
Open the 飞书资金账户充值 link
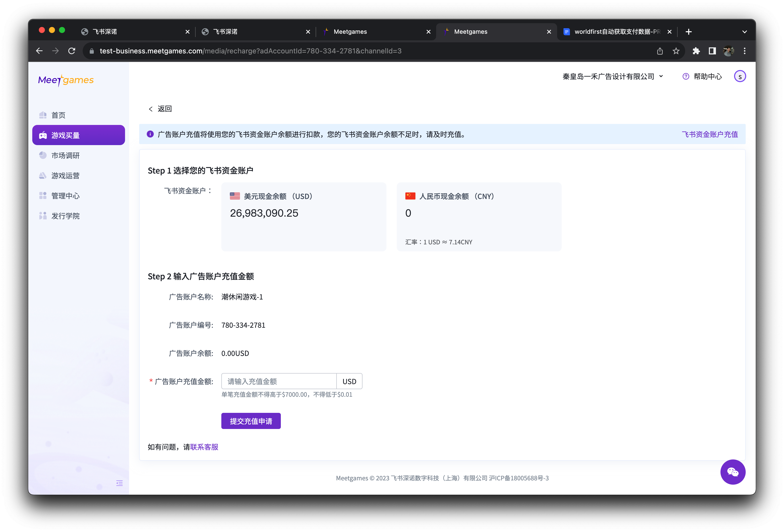709,134
